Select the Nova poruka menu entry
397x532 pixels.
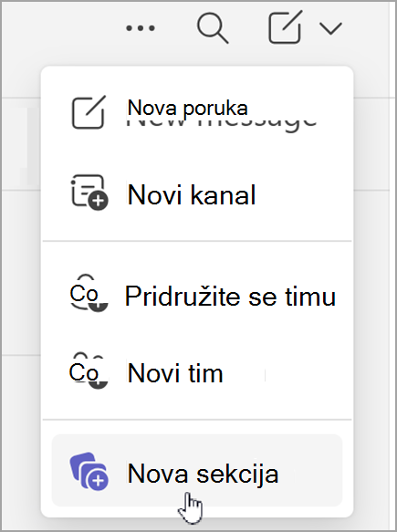pos(197,112)
